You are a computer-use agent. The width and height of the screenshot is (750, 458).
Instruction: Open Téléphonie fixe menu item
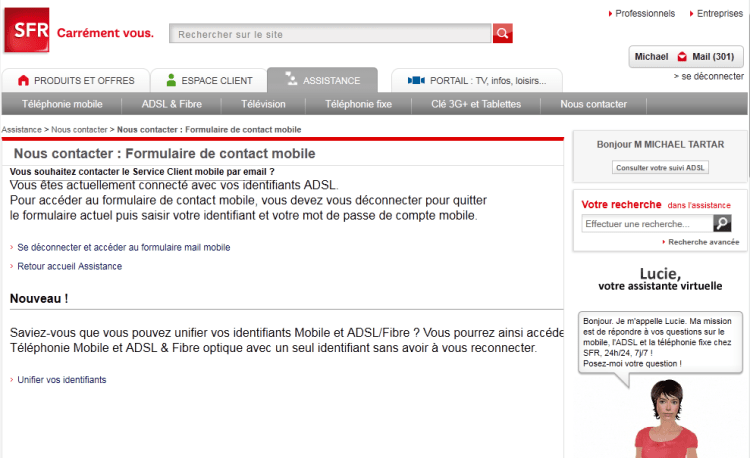(x=358, y=104)
